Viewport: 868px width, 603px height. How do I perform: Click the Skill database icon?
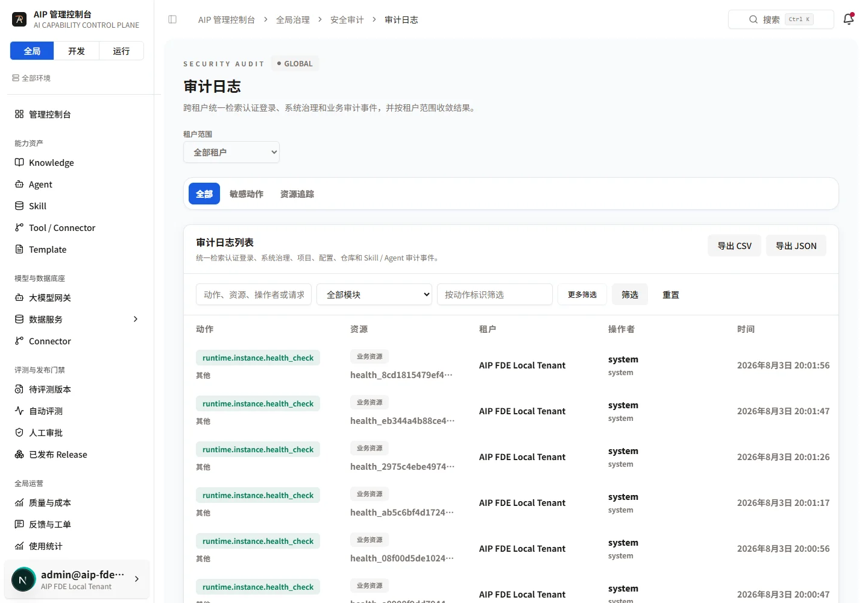pyautogui.click(x=19, y=206)
